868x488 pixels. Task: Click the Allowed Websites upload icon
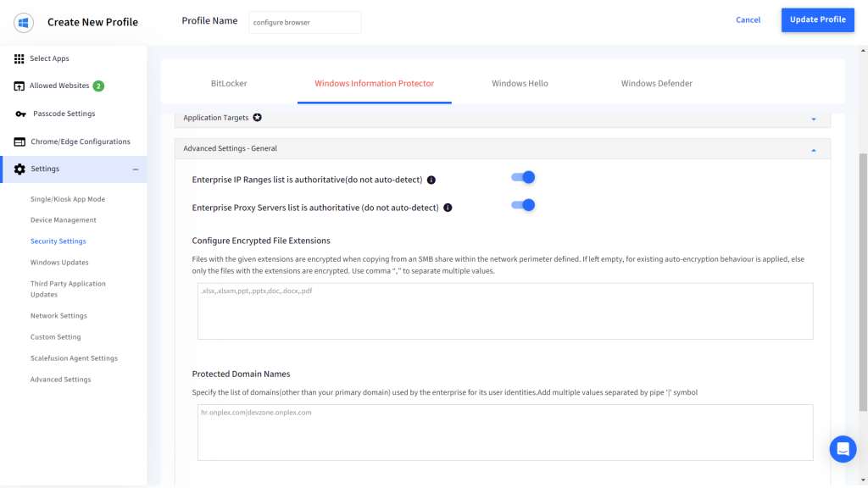[x=19, y=86]
